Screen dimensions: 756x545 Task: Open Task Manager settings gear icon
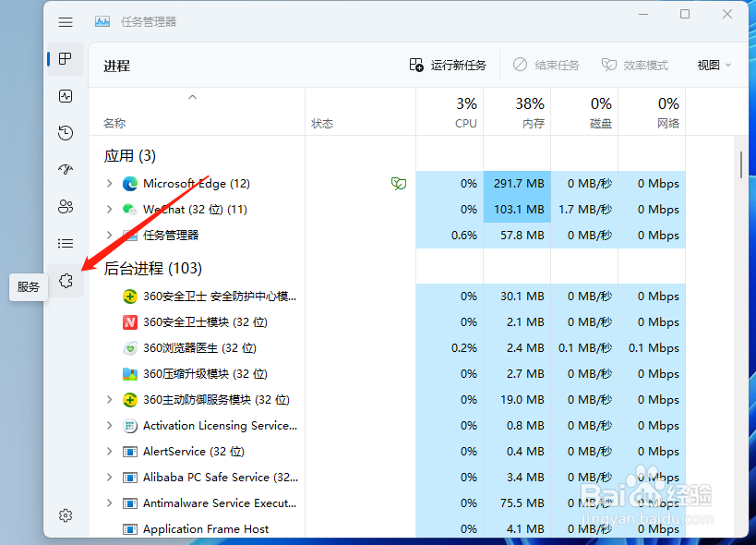(66, 515)
